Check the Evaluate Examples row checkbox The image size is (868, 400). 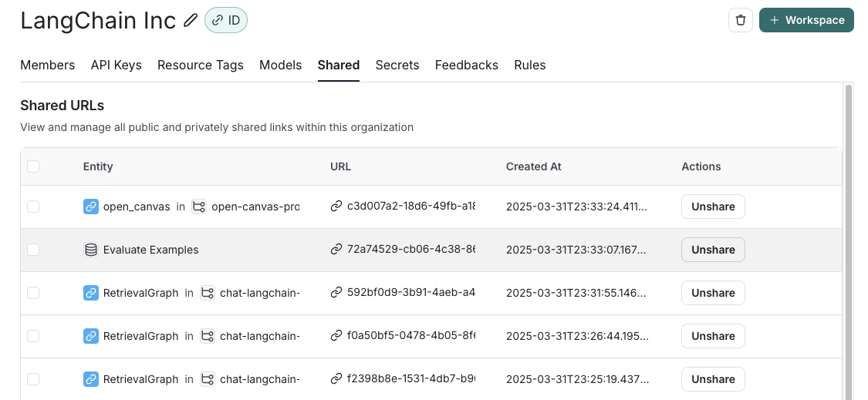[33, 250]
